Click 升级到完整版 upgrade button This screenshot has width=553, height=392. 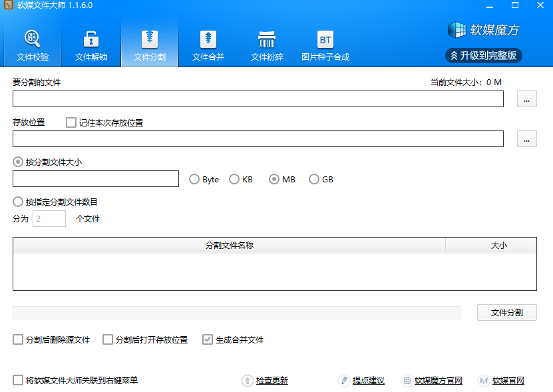tap(484, 55)
